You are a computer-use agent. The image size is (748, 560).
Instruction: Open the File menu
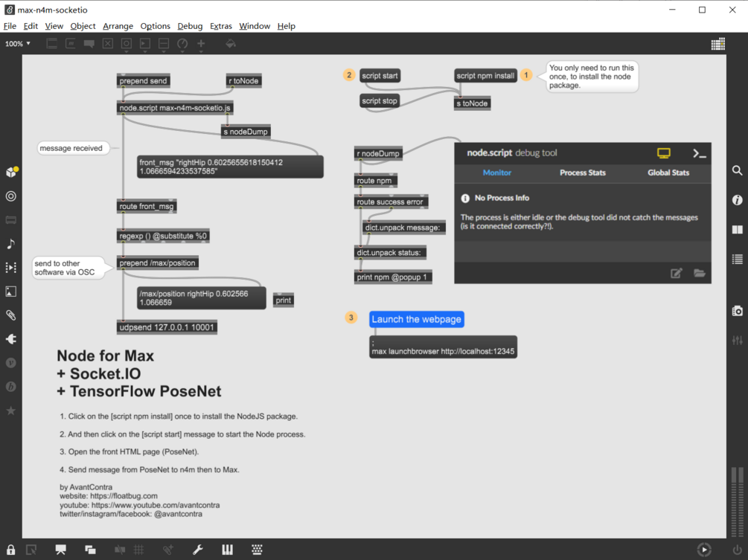pyautogui.click(x=10, y=26)
